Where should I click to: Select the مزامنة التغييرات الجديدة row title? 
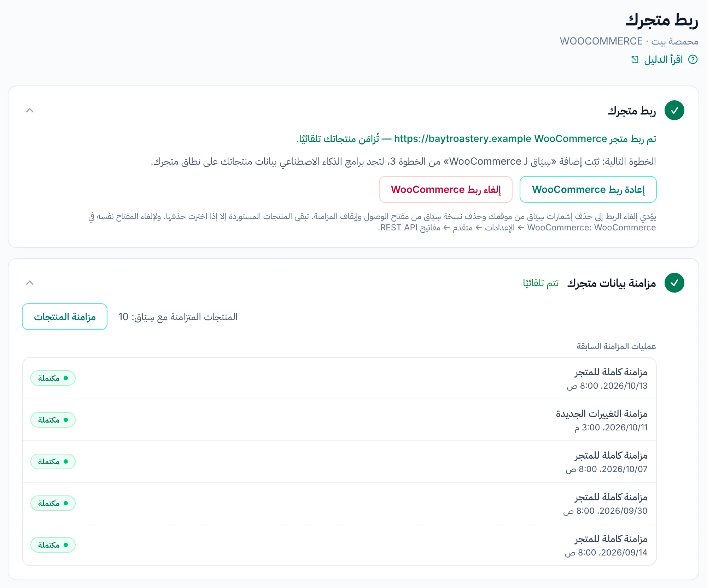602,413
